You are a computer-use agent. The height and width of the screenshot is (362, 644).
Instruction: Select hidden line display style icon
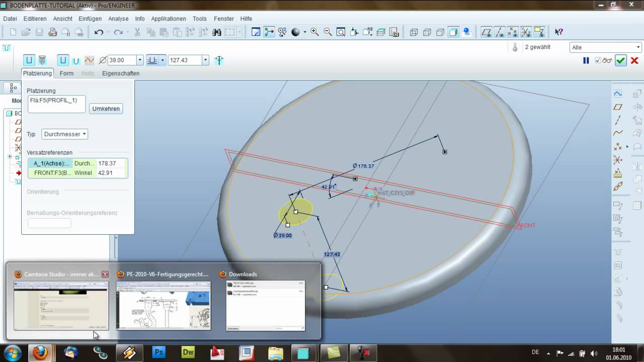[x=427, y=32]
